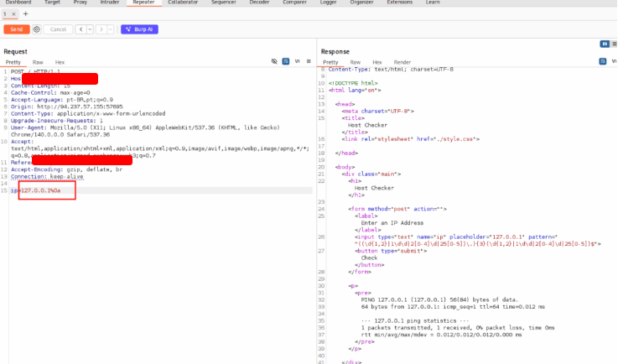Switch to the Intruder tab
618x364 pixels.
point(110,3)
